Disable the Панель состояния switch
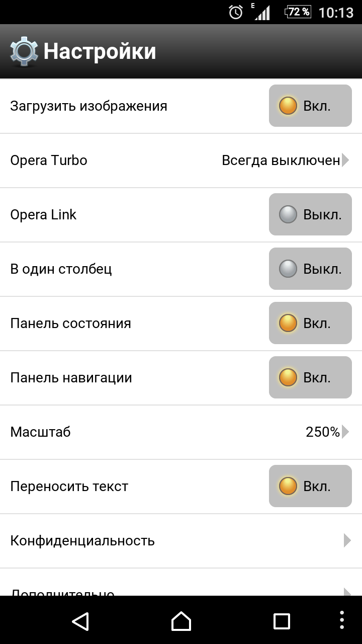The image size is (362, 644). click(x=310, y=323)
